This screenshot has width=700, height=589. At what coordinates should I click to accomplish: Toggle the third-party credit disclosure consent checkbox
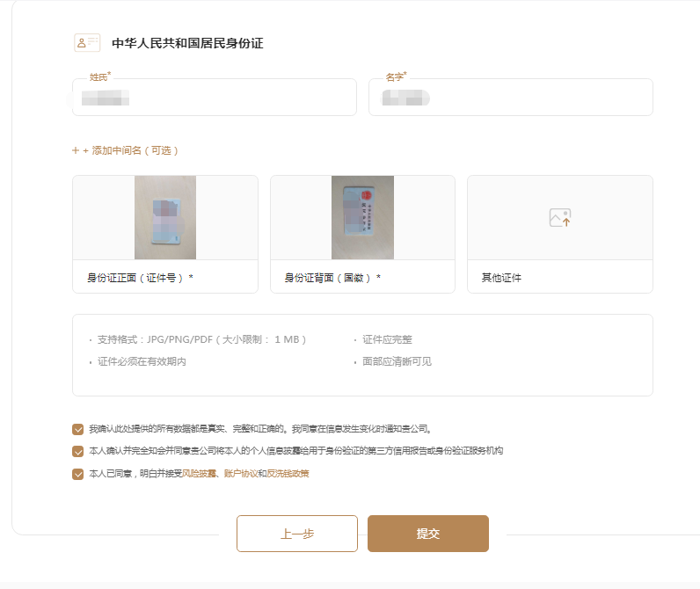[78, 452]
